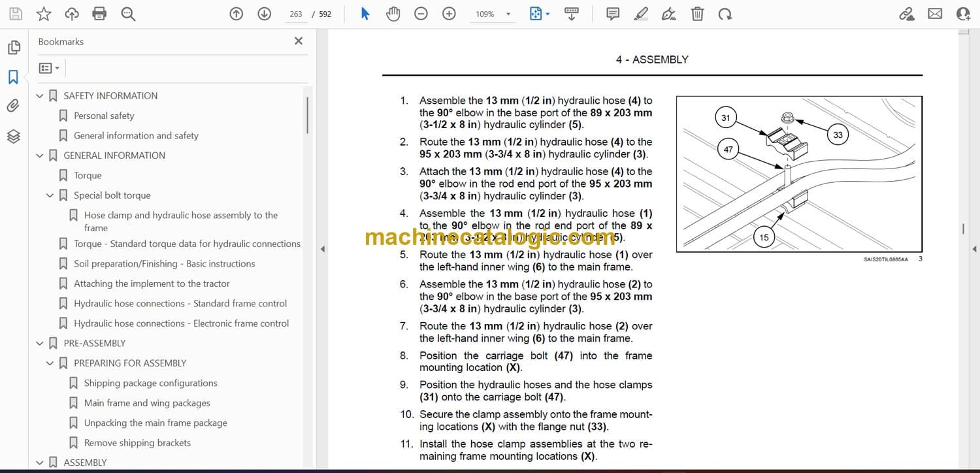The image size is (980, 473).
Task: Open Torque - Standard torque data bookmark
Action: (188, 244)
